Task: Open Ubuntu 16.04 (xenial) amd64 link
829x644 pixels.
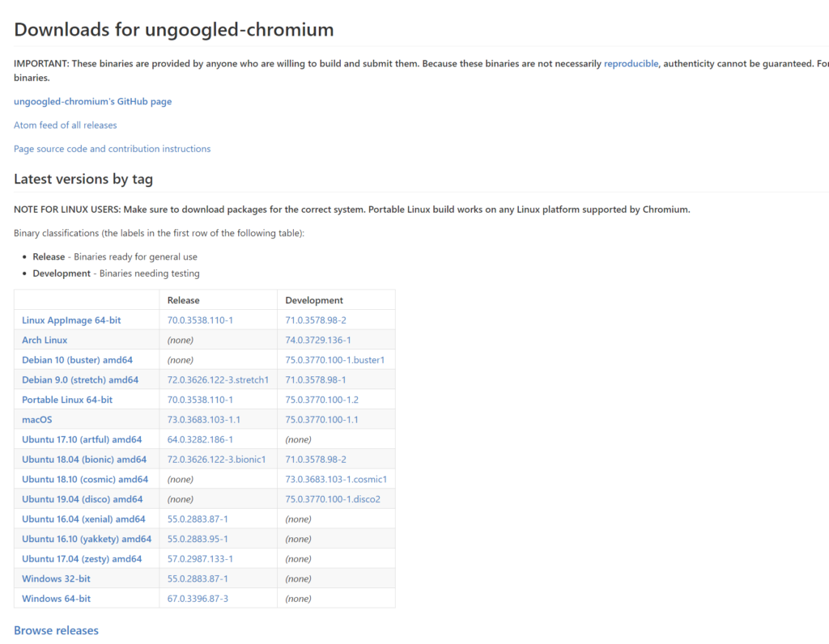Action: (83, 519)
